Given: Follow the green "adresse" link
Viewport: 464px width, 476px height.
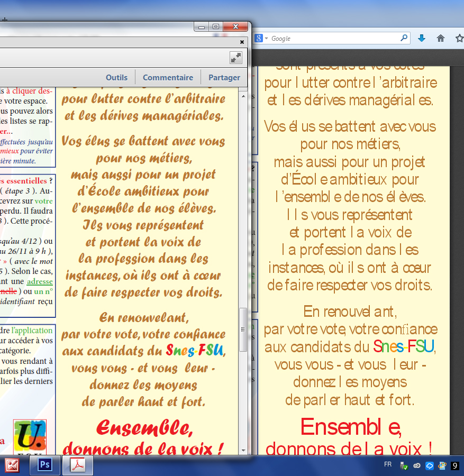Looking at the screenshot, I should 40,281.
